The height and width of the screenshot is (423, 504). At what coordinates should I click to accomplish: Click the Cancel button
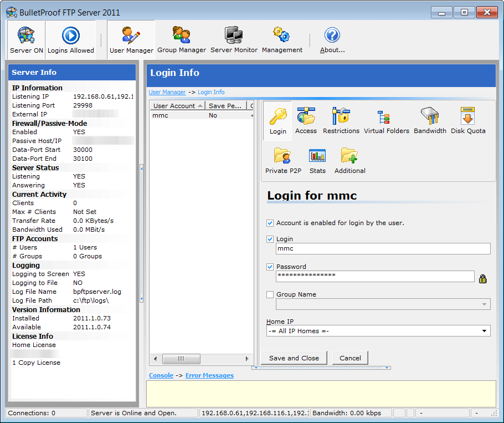350,358
